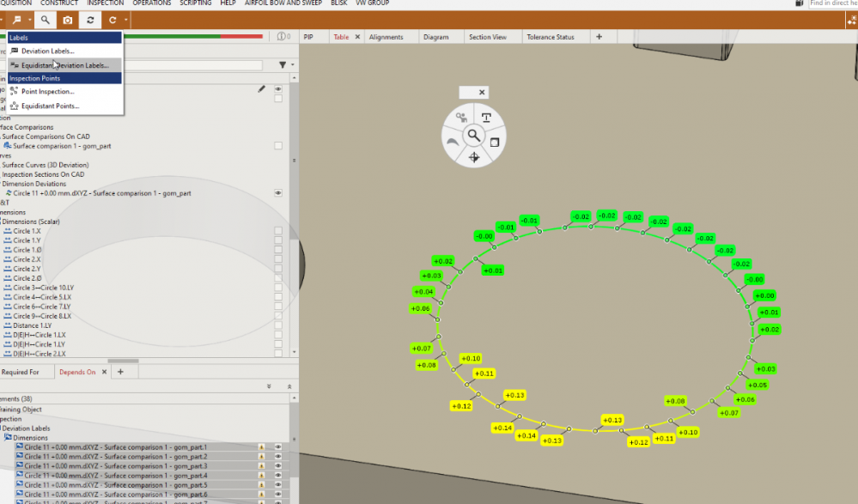Click warning icon on gom_part.1 row
The image size is (858, 504).
click(261, 447)
